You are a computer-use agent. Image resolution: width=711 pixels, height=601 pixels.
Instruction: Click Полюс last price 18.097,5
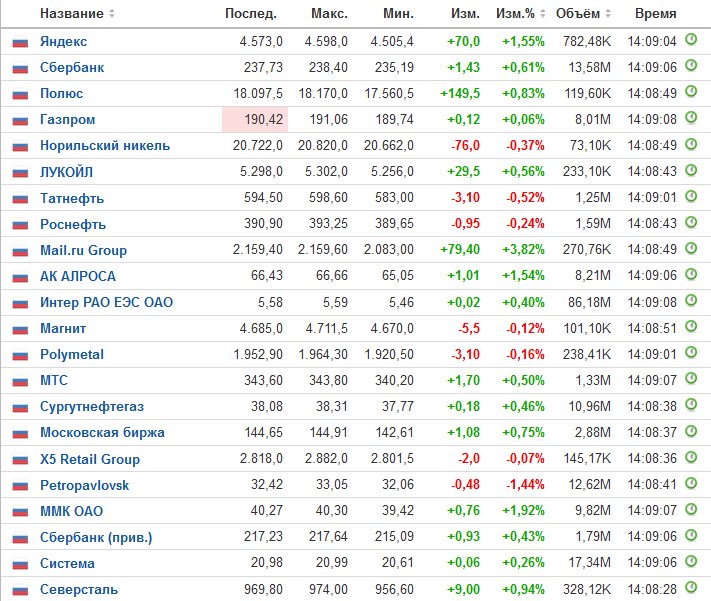[x=258, y=93]
